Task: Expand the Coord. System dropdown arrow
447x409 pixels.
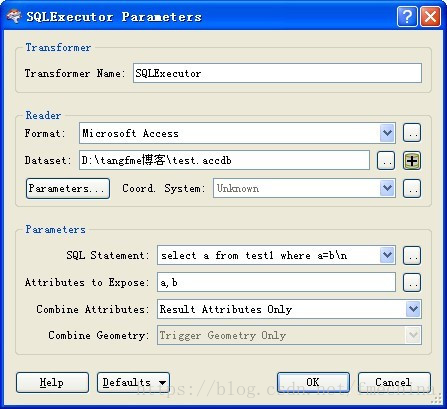Action: 387,188
